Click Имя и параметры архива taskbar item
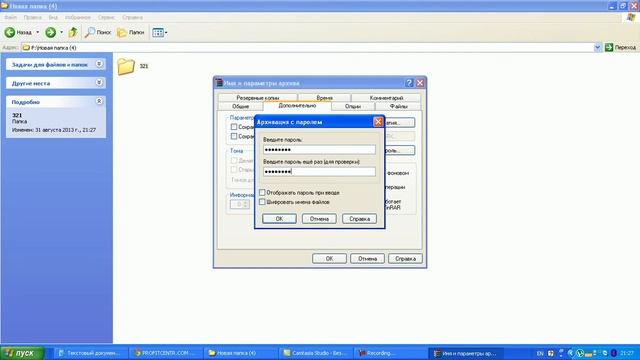The height and width of the screenshot is (360, 640). click(465, 353)
